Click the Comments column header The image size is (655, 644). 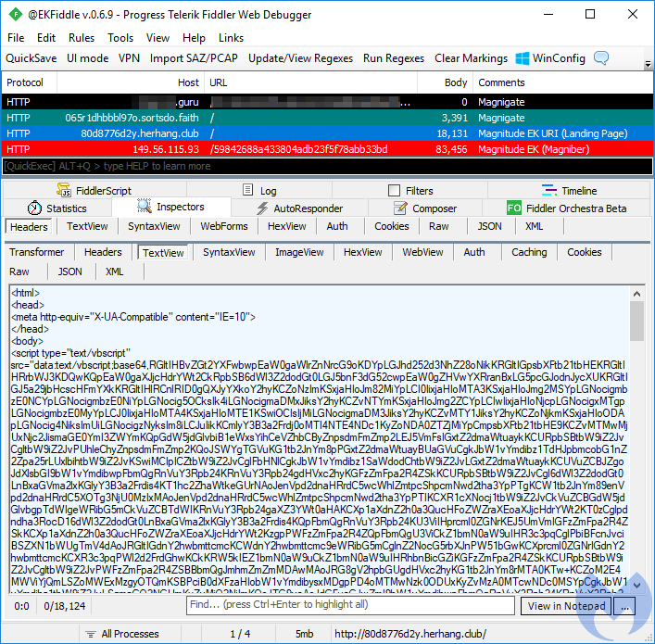(562, 82)
